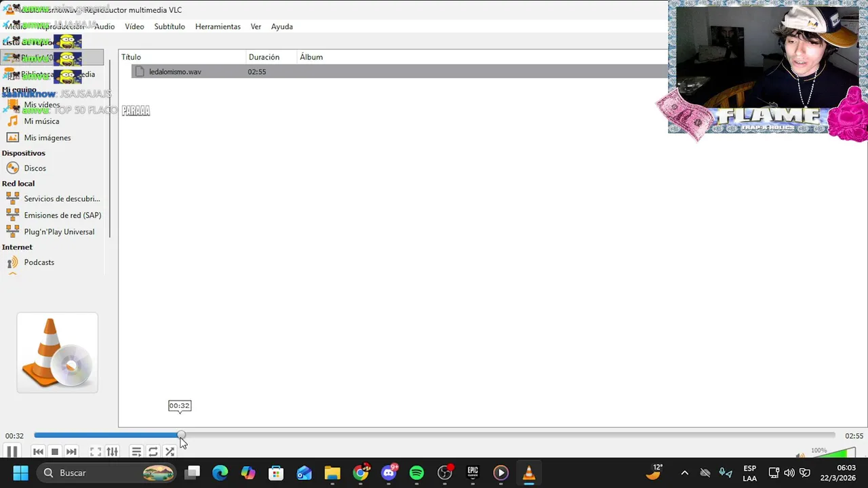Image resolution: width=868 pixels, height=488 pixels.
Task: Open the Vídeo menu
Action: tap(134, 26)
